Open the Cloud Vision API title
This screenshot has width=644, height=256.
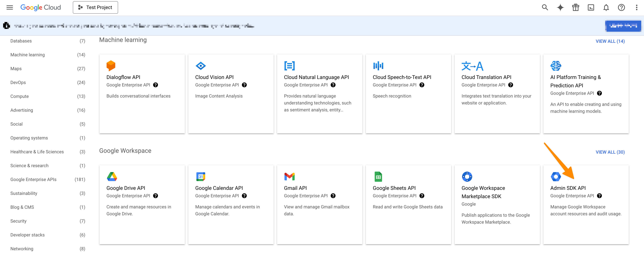[214, 77]
